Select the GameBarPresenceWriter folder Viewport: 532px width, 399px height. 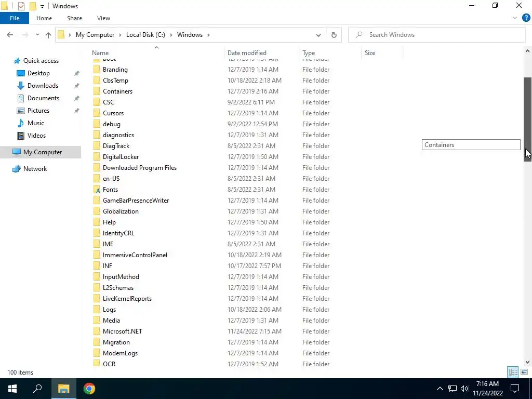pyautogui.click(x=136, y=201)
